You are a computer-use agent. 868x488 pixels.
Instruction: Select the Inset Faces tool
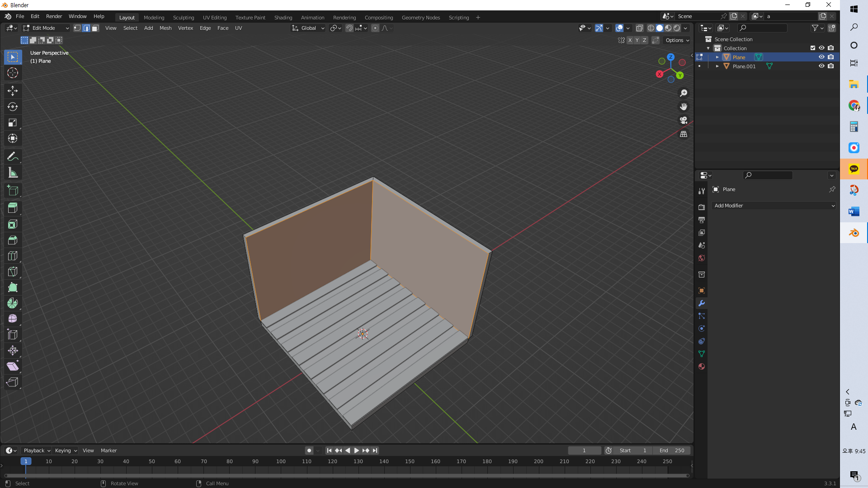[x=13, y=224]
